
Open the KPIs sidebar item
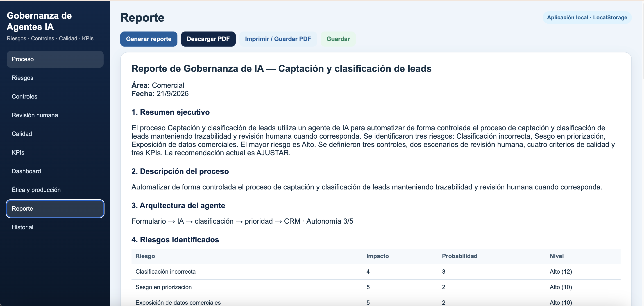pyautogui.click(x=55, y=153)
